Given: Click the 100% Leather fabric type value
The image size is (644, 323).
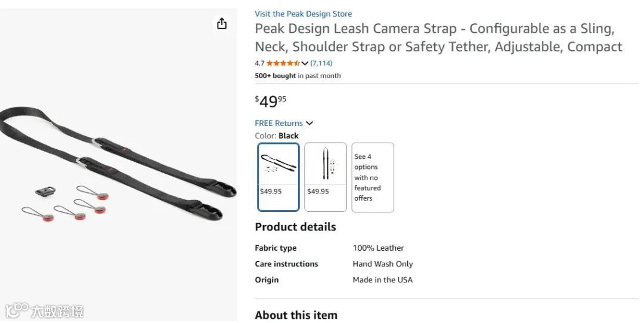Looking at the screenshot, I should pyautogui.click(x=378, y=248).
